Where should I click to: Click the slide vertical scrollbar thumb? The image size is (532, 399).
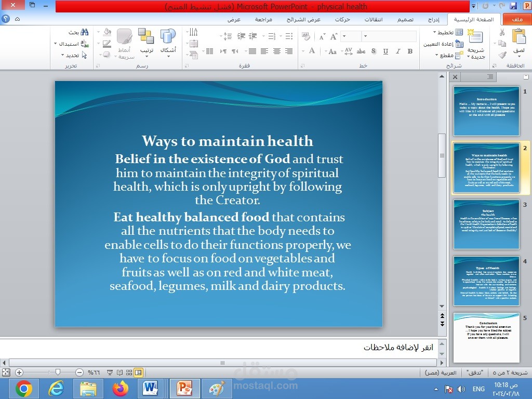(x=442, y=155)
